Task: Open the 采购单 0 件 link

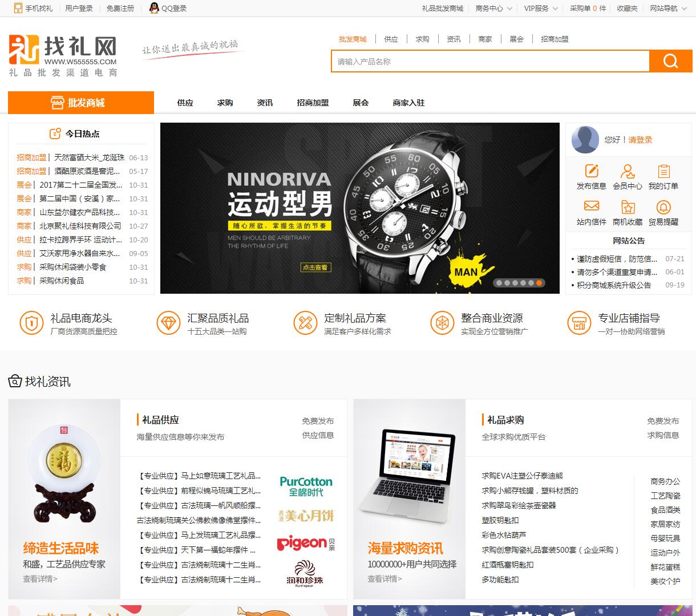Action: point(588,8)
